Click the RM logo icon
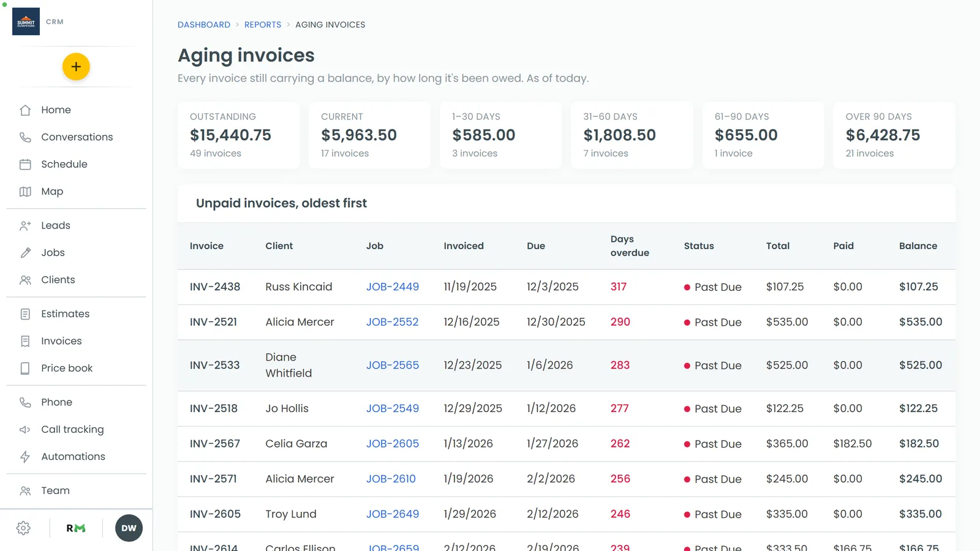The height and width of the screenshot is (551, 980). (x=76, y=528)
